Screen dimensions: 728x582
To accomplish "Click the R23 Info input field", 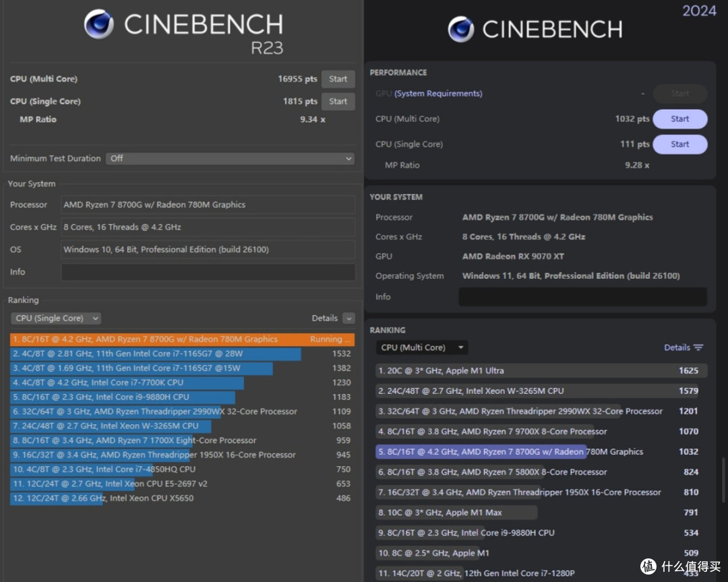I will pos(208,272).
